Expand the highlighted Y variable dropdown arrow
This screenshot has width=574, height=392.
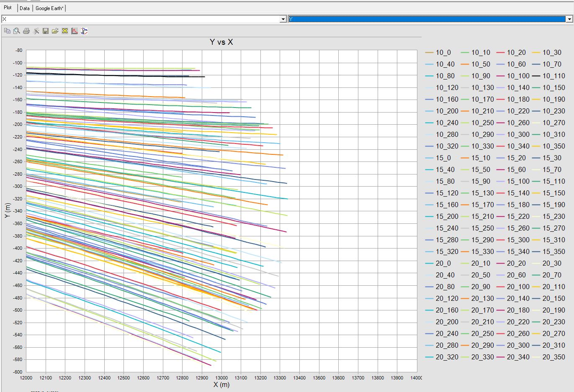coord(569,19)
